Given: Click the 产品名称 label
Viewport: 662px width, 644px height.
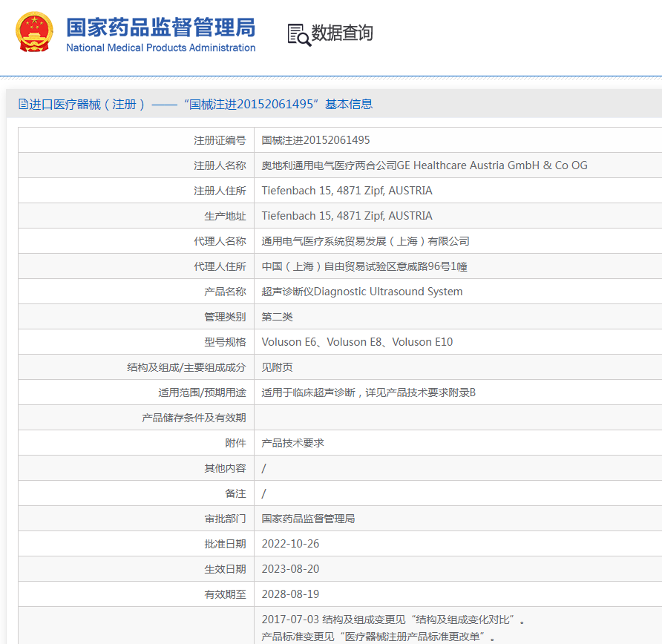Looking at the screenshot, I should tap(225, 292).
